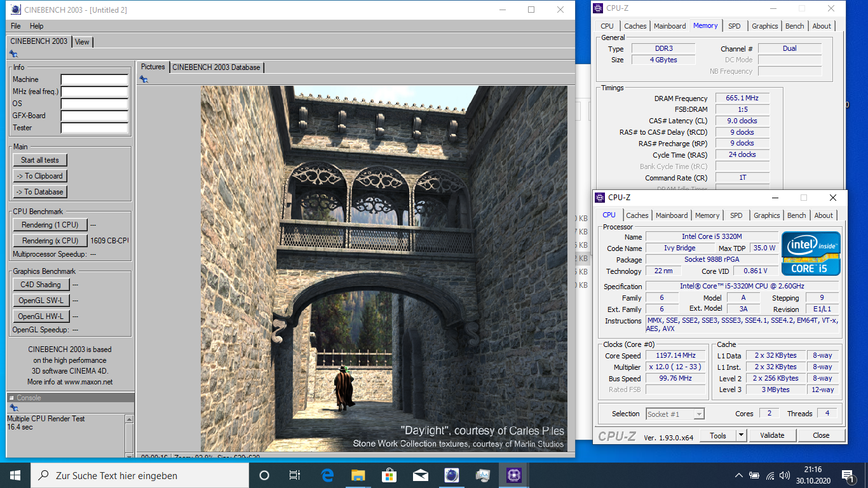Image resolution: width=868 pixels, height=488 pixels.
Task: Click the Tester input field
Action: click(x=95, y=128)
